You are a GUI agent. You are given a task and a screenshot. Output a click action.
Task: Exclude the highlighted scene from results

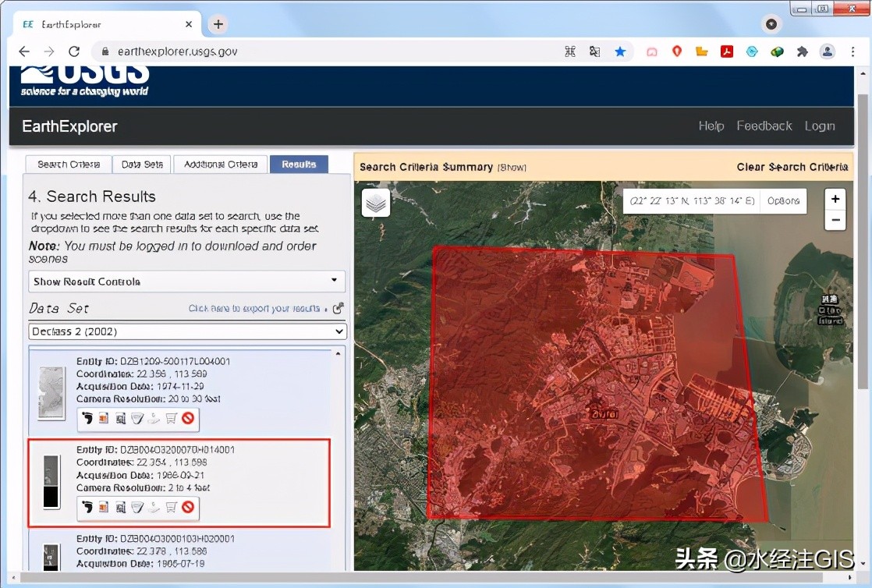pos(186,507)
